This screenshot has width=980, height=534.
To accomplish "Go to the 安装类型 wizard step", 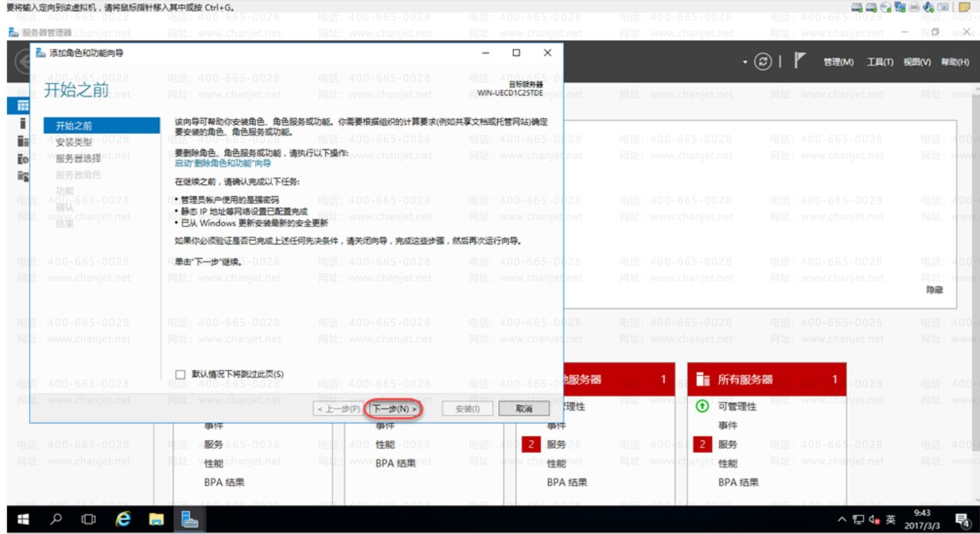I will [x=74, y=142].
